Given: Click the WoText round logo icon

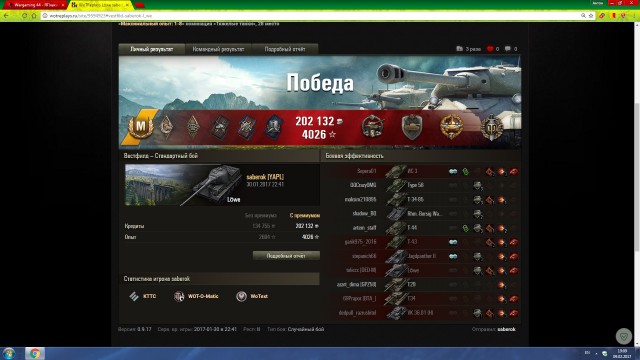Looking at the screenshot, I should (241, 296).
